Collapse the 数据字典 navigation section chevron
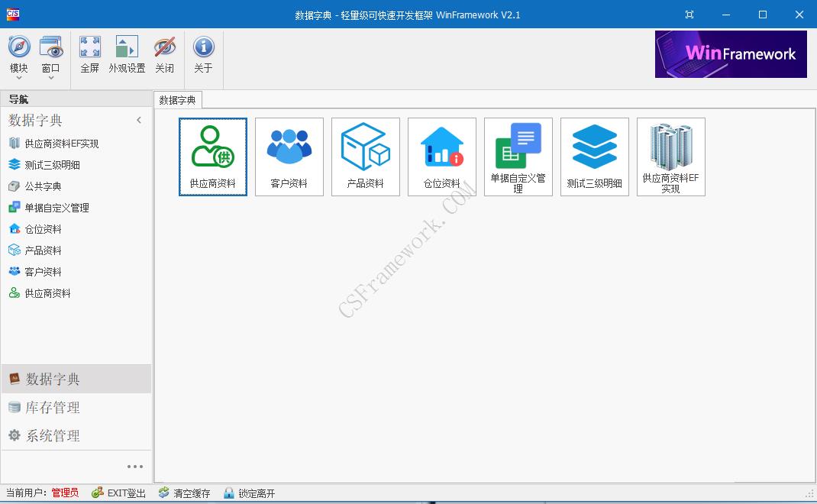 (139, 120)
